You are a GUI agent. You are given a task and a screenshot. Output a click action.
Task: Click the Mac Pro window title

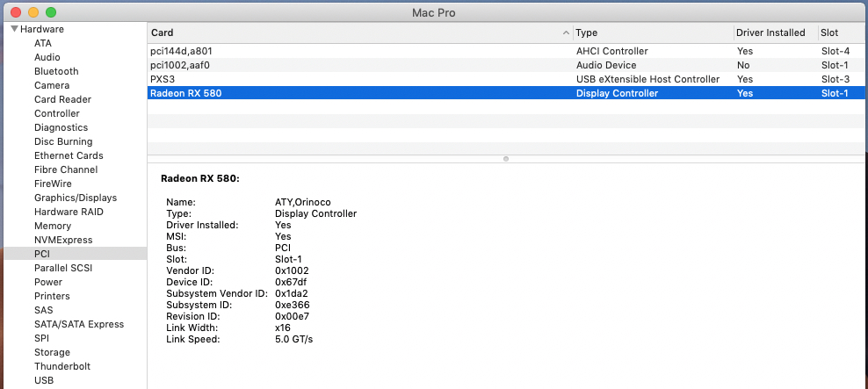(x=434, y=12)
